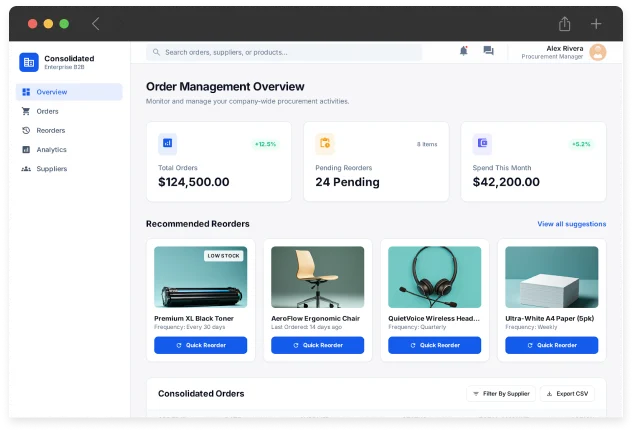Click the Pending Reorders clipboard icon
The height and width of the screenshot is (432, 634).
click(325, 143)
